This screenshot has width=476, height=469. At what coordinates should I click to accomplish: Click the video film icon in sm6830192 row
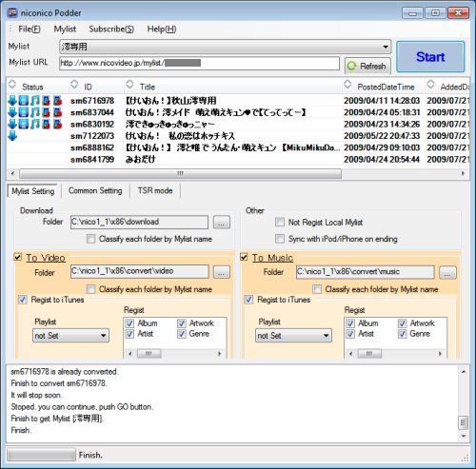pyautogui.click(x=24, y=124)
